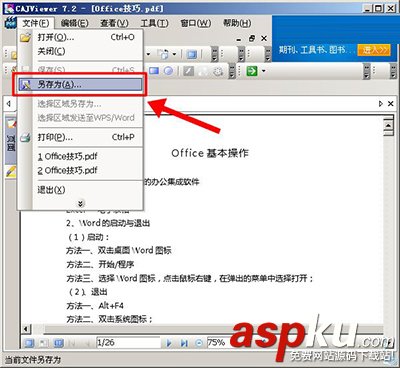400x368 pixels.
Task: Open the 查看(V) menu
Action: [x=114, y=23]
